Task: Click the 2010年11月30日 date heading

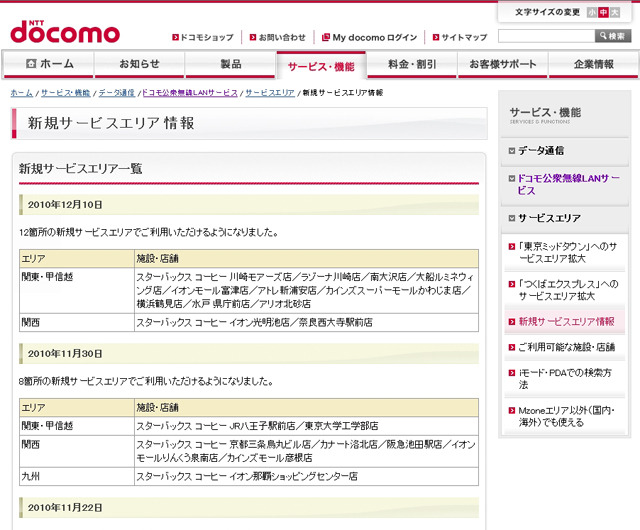Action: [x=65, y=354]
